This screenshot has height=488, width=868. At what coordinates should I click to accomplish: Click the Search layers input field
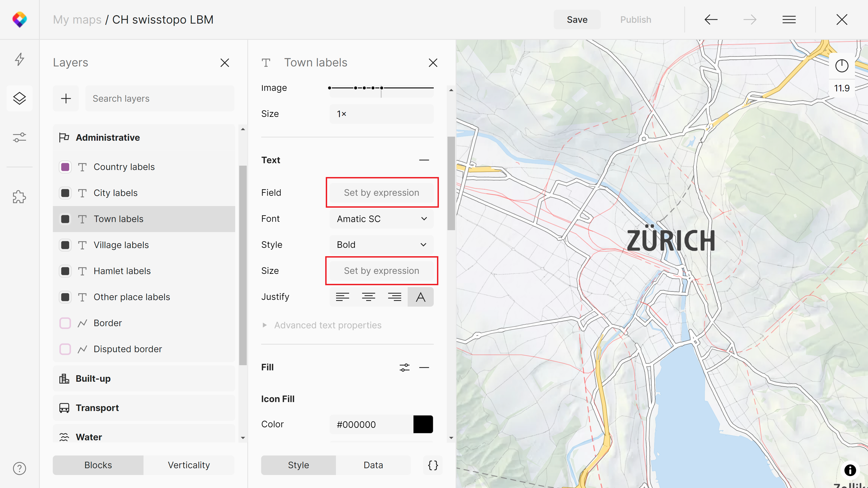[159, 98]
